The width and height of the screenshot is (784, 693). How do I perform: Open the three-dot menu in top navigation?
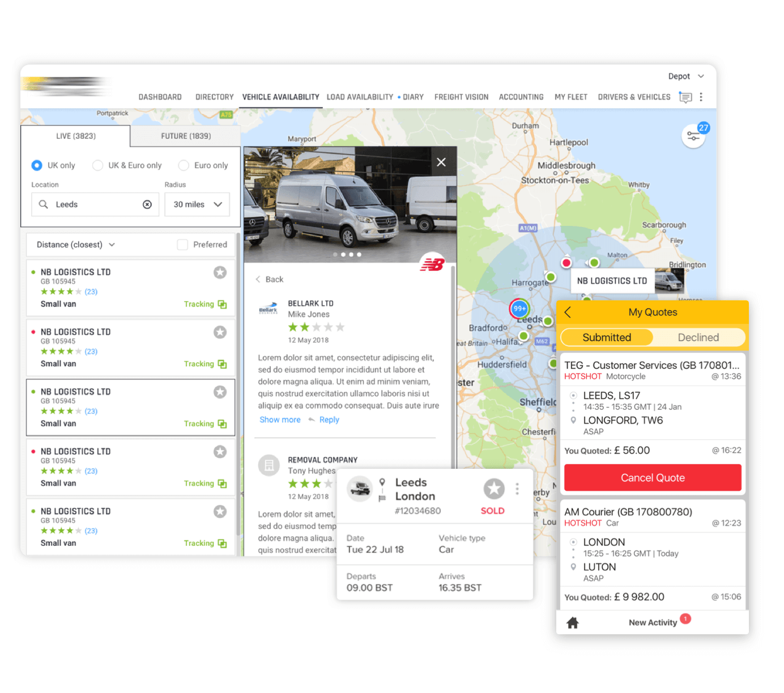click(701, 97)
